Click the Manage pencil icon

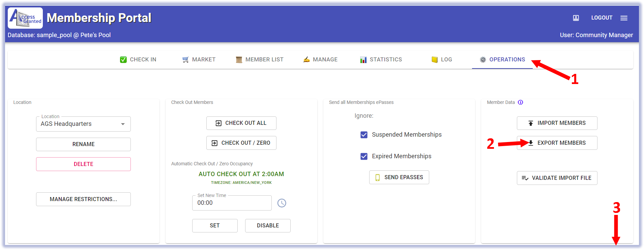coord(306,60)
